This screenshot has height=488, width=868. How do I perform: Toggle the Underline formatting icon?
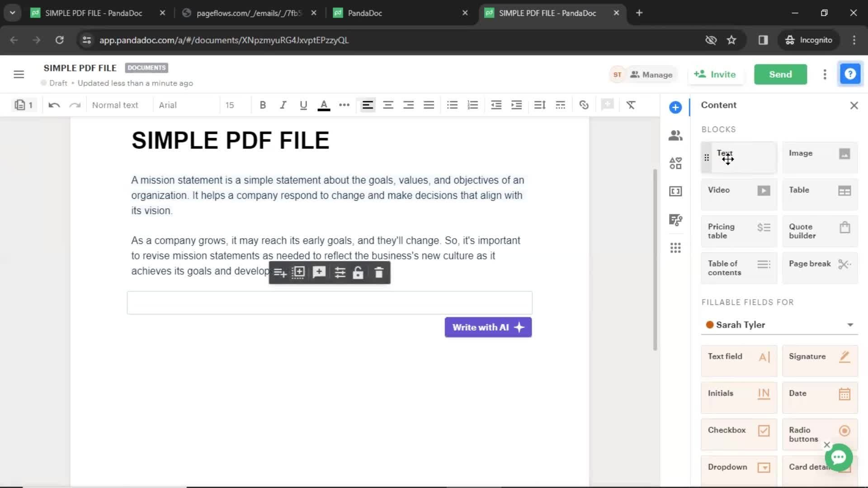[303, 105]
